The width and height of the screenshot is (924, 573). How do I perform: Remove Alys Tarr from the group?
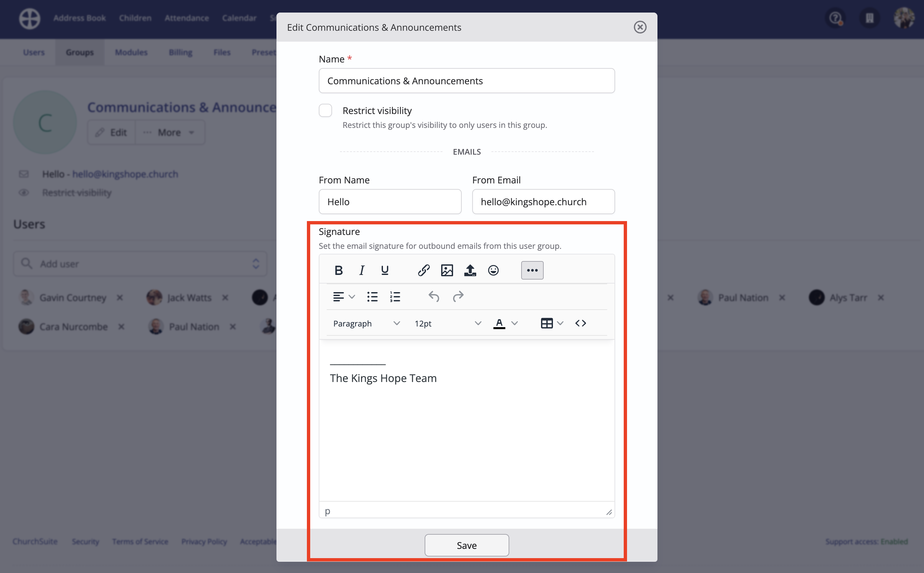880,297
